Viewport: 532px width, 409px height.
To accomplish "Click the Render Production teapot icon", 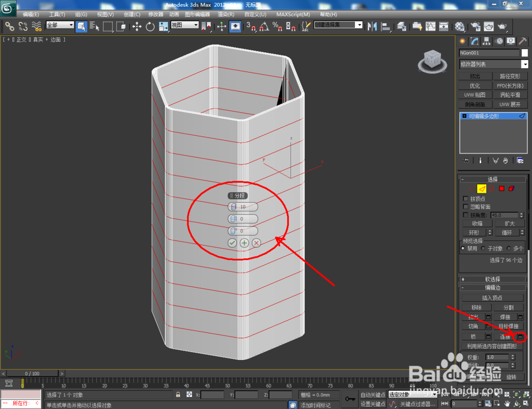I will [x=502, y=26].
